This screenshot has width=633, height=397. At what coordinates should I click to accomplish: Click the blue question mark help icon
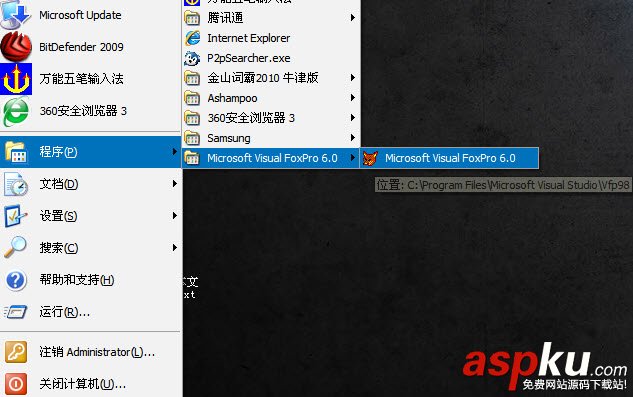click(x=16, y=280)
